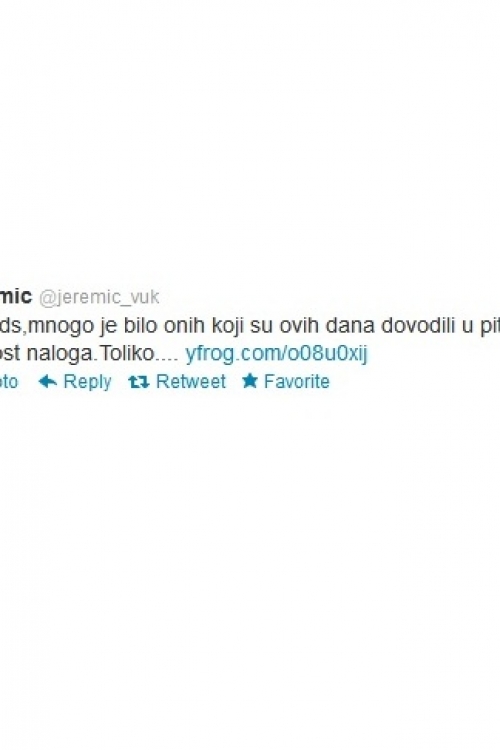Click the word "dovodili" in the tweet

point(417,325)
